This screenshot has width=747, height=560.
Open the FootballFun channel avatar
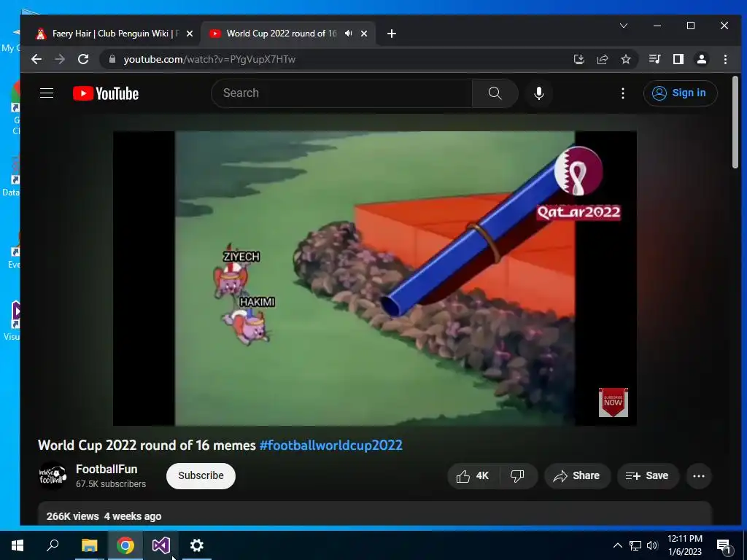click(53, 475)
